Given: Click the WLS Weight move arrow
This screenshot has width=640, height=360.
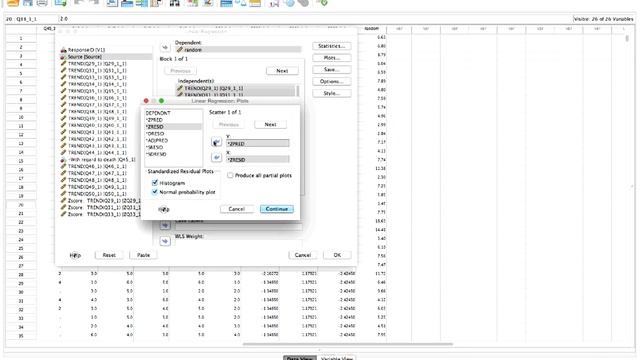Looking at the screenshot, I should [x=165, y=241].
